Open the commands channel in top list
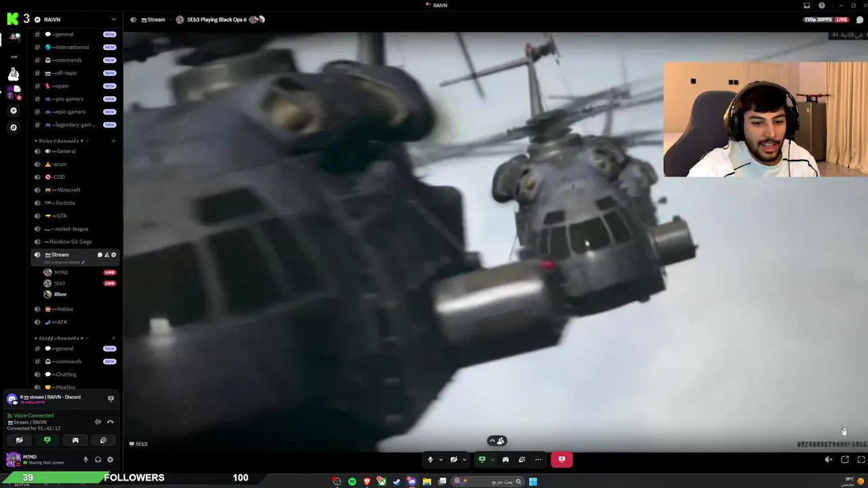 click(x=75, y=60)
